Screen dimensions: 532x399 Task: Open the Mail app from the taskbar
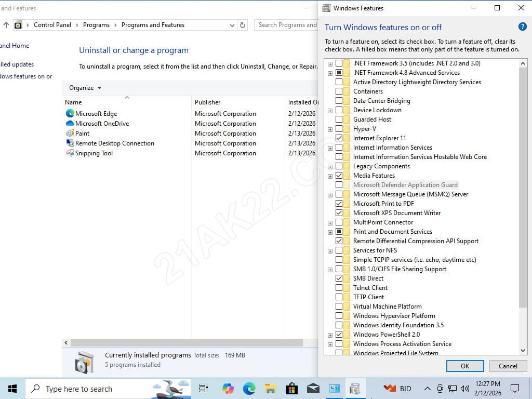(313, 388)
